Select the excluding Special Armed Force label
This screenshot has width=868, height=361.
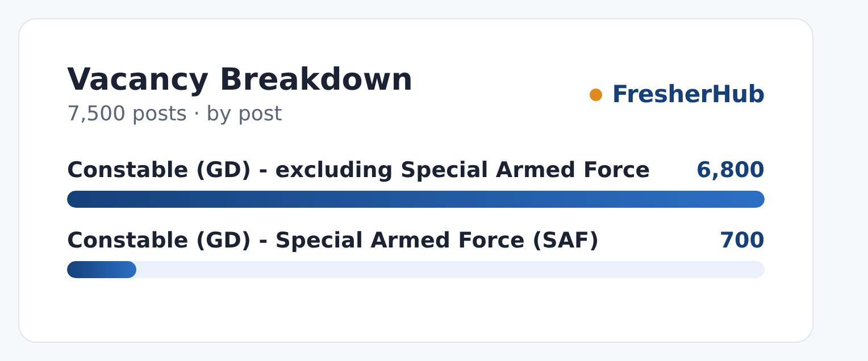pyautogui.click(x=358, y=170)
